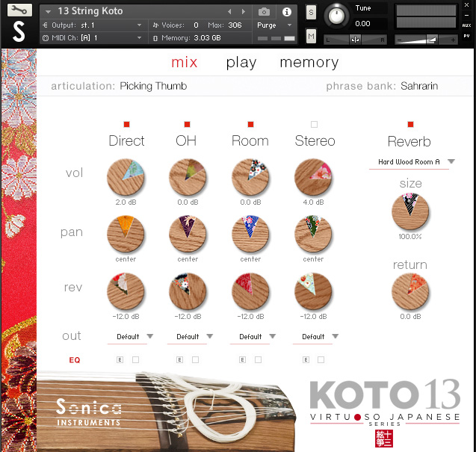Switch to the play tab
Screen dimensions: 476x452
point(241,63)
